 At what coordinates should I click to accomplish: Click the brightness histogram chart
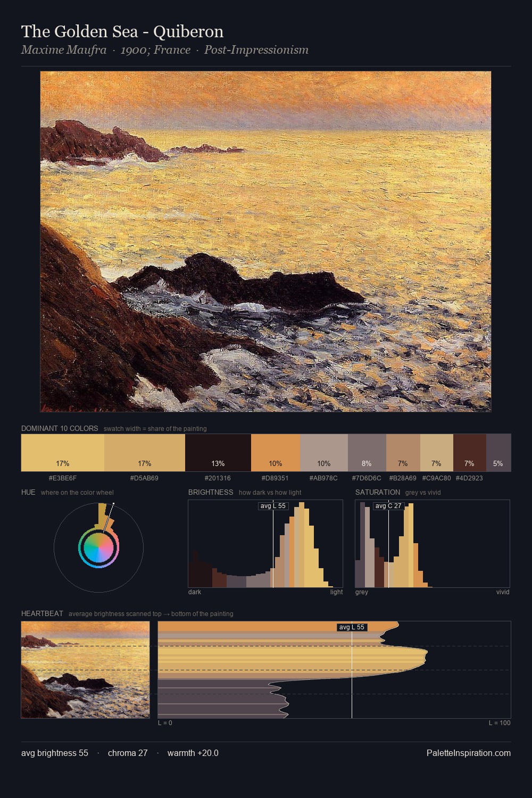tap(265, 544)
